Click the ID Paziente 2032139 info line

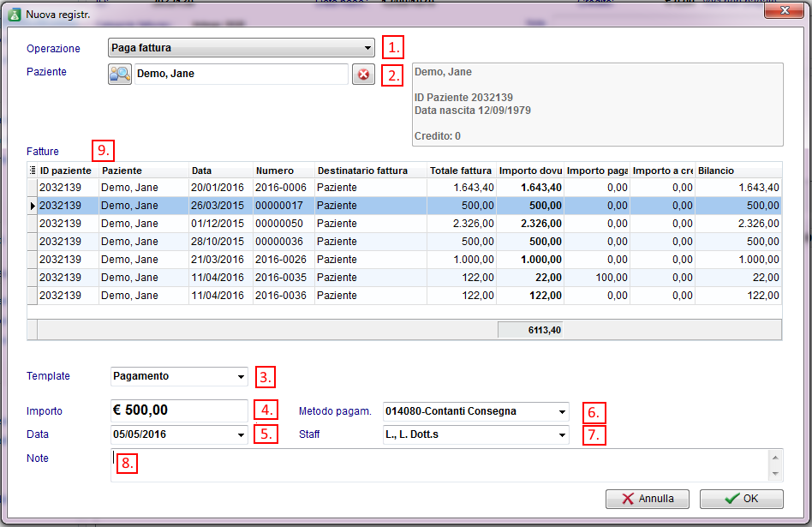[463, 98]
